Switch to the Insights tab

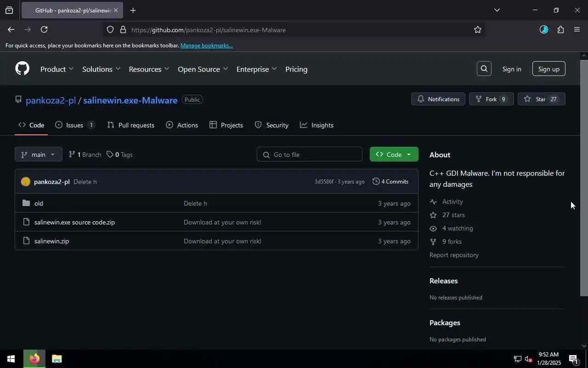(x=317, y=125)
